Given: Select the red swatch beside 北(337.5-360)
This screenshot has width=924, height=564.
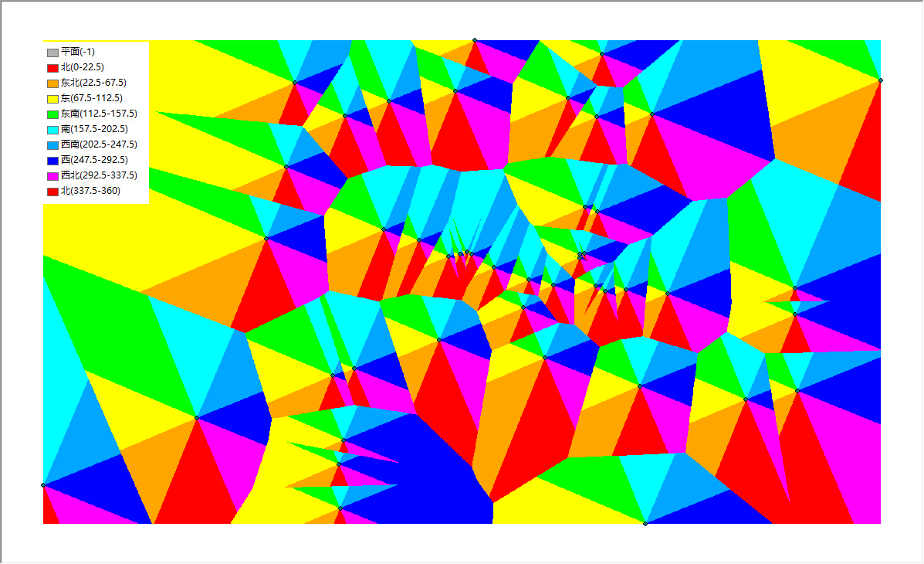Looking at the screenshot, I should 53,191.
